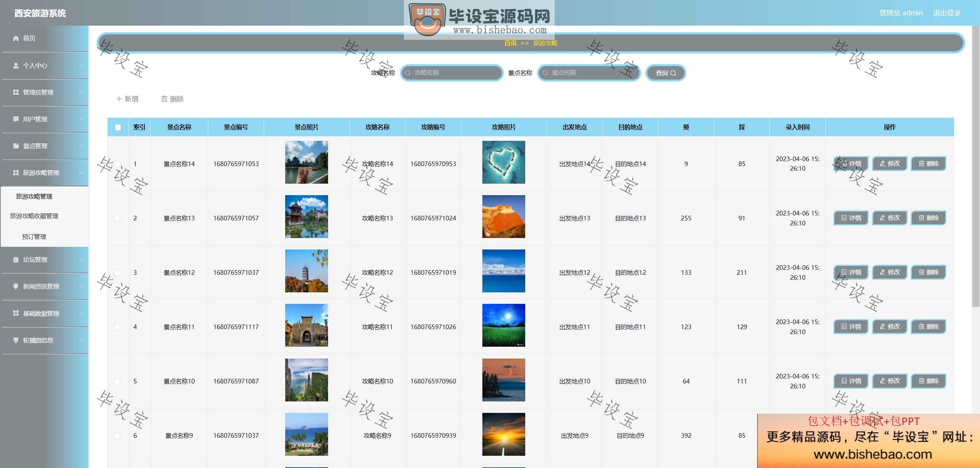The height and width of the screenshot is (468, 980).
Task: Click the 管理员管理 grid icon
Action: click(x=16, y=92)
